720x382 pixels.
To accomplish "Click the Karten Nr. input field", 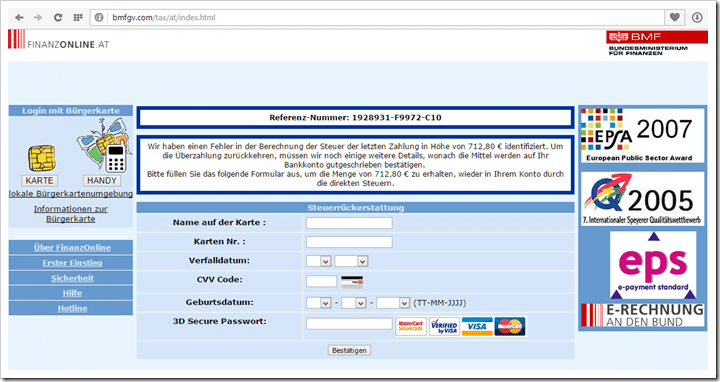I will pos(349,242).
